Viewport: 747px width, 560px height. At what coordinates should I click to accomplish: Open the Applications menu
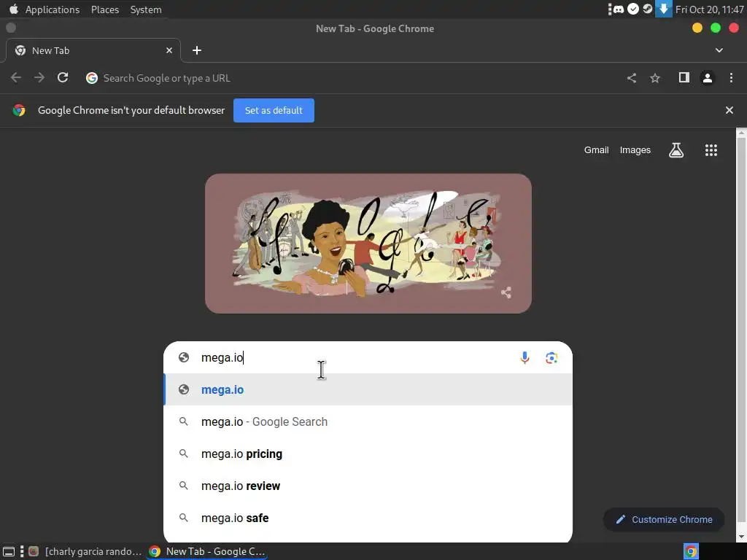coord(53,9)
